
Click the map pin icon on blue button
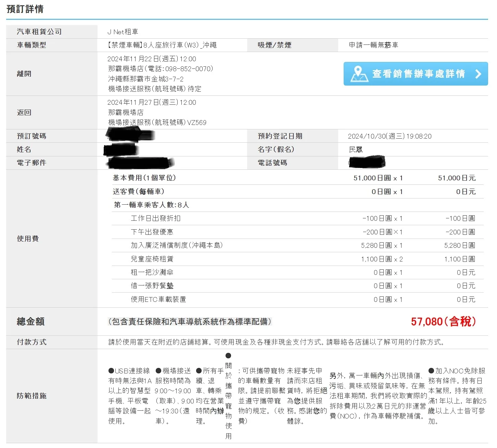pos(359,74)
